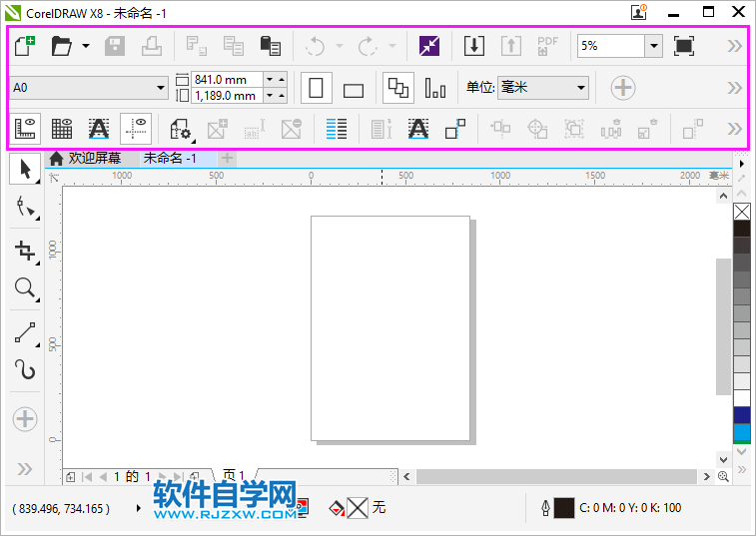Open the Undo history dropdown

pos(340,46)
